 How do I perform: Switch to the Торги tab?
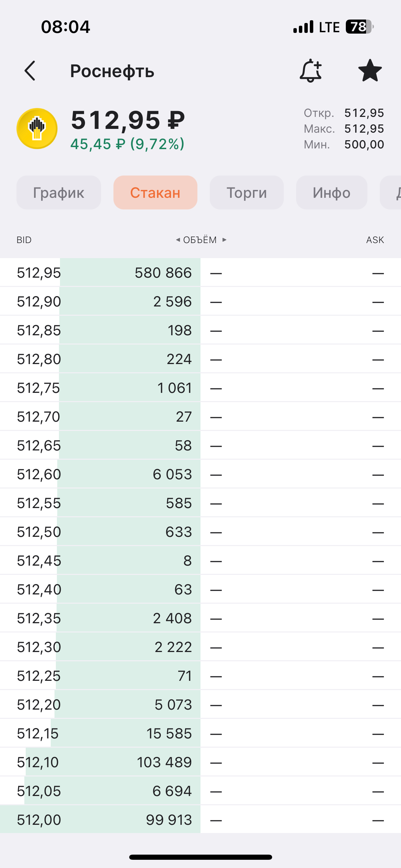tap(246, 193)
